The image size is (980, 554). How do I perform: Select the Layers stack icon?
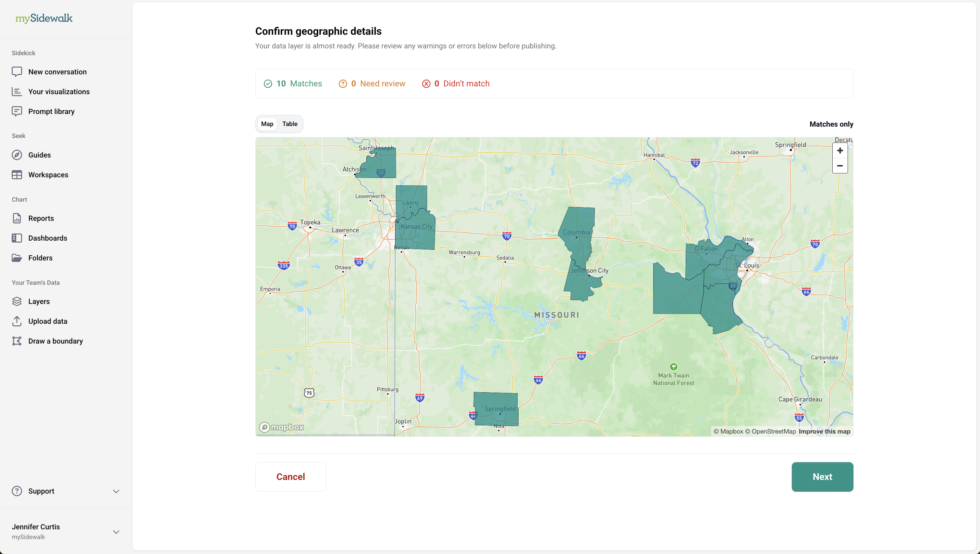coord(17,301)
